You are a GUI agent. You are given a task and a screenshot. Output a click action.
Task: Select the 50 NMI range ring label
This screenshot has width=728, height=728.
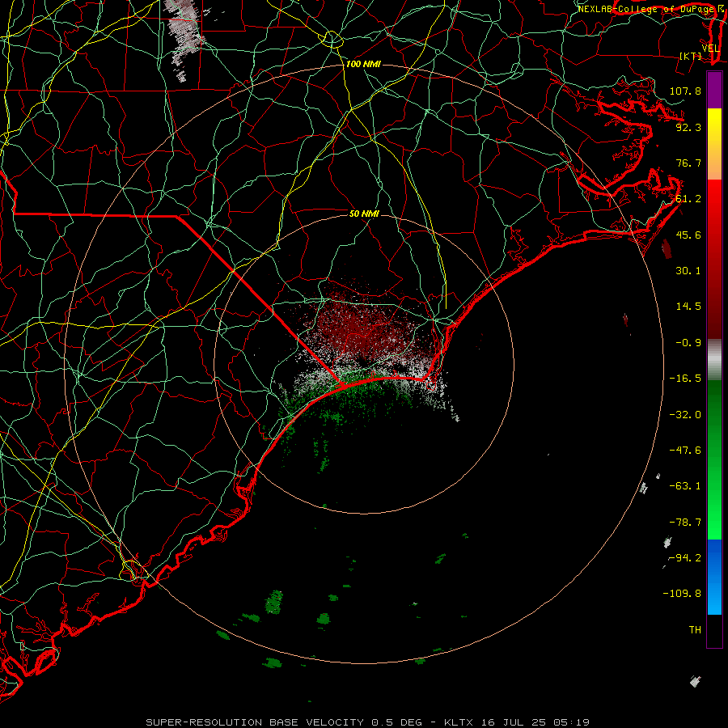click(364, 214)
